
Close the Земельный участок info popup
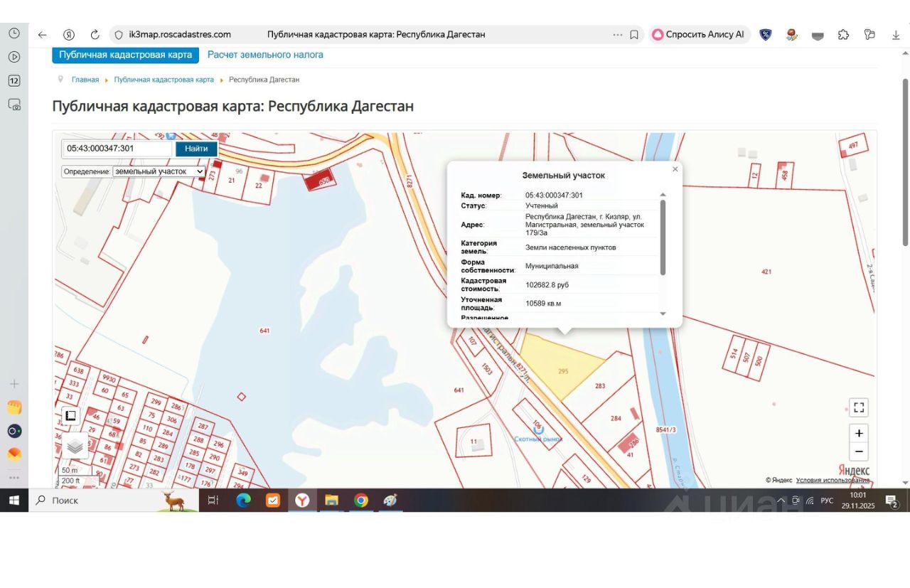[x=675, y=169]
